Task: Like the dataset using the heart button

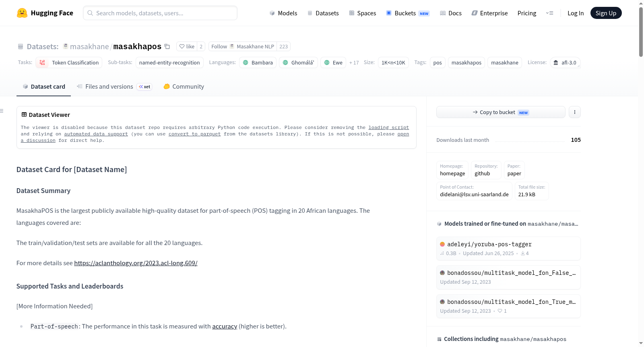Action: 187,46
